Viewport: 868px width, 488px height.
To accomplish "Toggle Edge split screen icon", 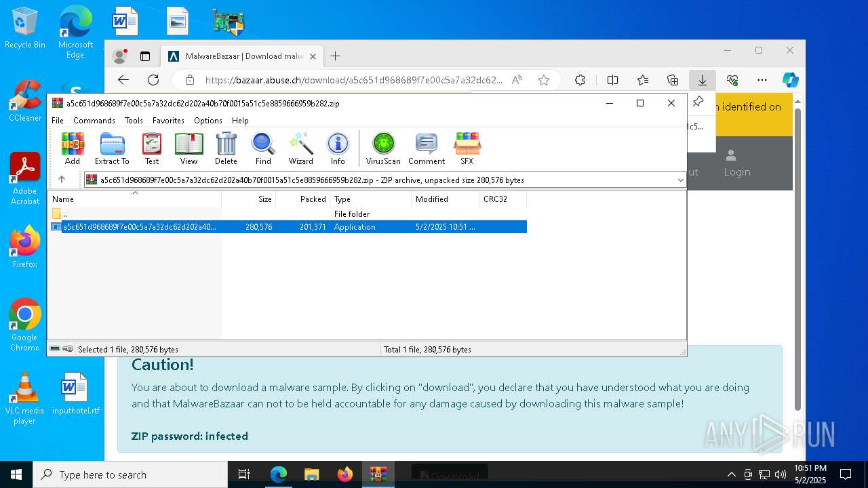I will [x=612, y=80].
